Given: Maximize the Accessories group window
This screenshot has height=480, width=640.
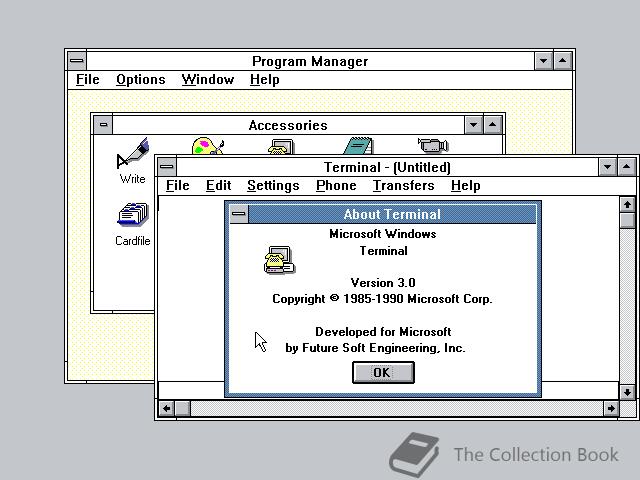Looking at the screenshot, I should point(493,125).
